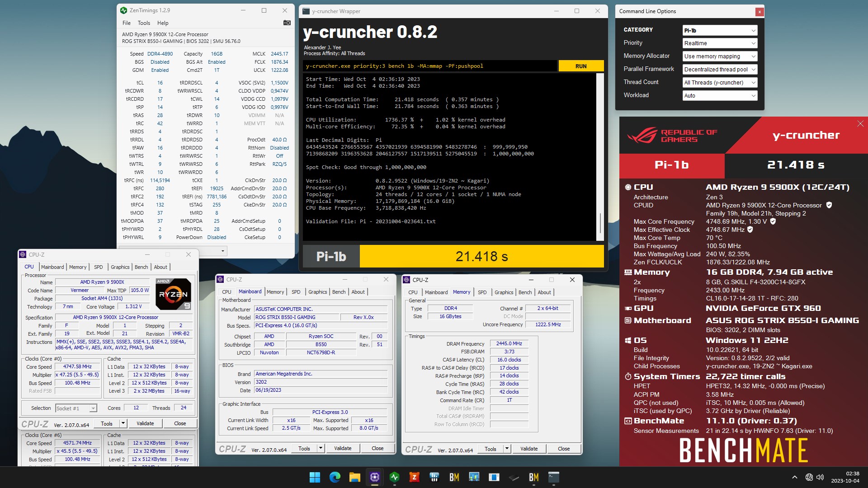Open File Explorer from the taskbar

click(x=354, y=477)
